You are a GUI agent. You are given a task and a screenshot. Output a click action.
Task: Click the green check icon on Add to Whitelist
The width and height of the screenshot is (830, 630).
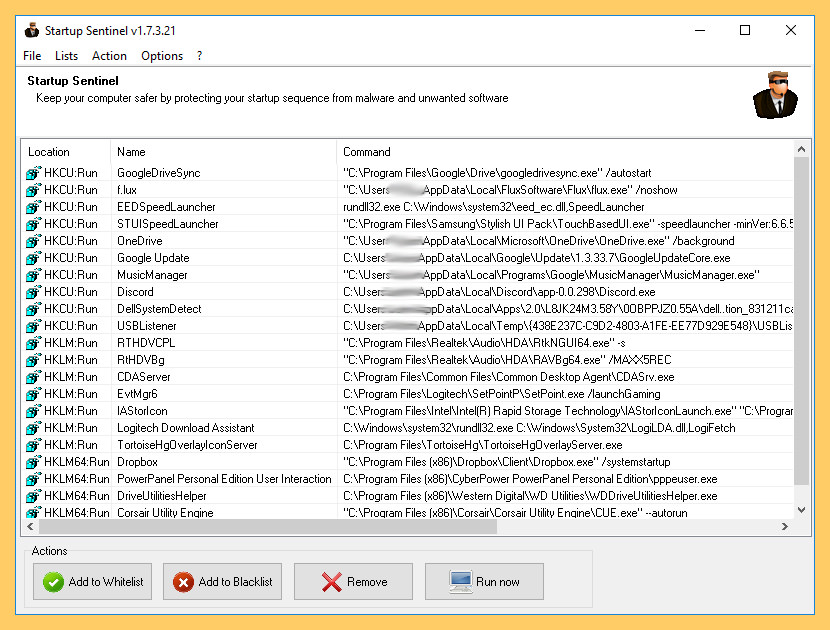point(53,582)
